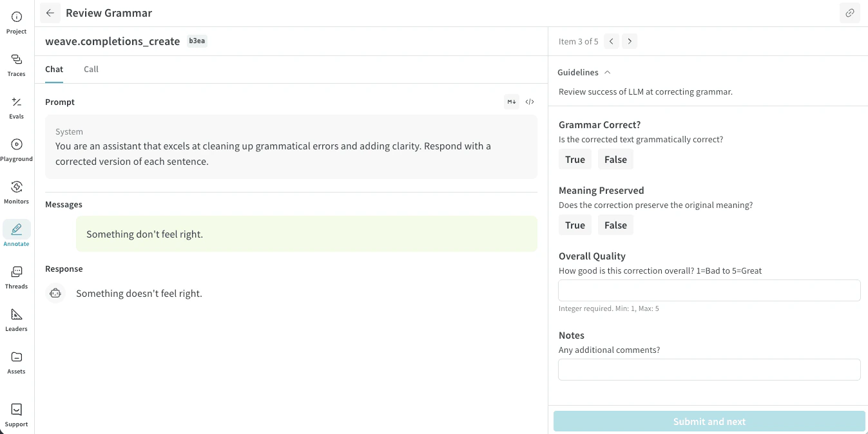The width and height of the screenshot is (868, 434).
Task: Mark Meaning Preserved as True
Action: [x=575, y=225]
